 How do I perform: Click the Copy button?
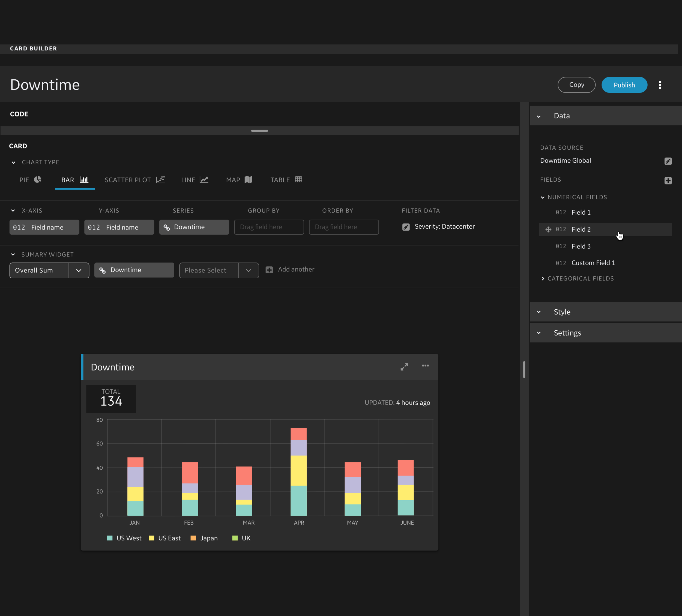tap(576, 85)
